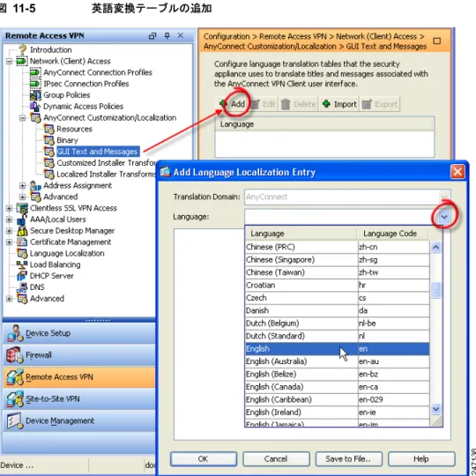Expand Clientless SSL VPN Access node
Viewport: 476px width, 476px height.
(9, 208)
